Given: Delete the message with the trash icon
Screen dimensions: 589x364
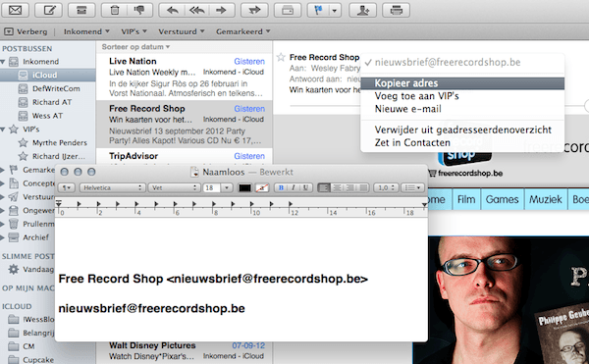Looking at the screenshot, I should pos(115,10).
